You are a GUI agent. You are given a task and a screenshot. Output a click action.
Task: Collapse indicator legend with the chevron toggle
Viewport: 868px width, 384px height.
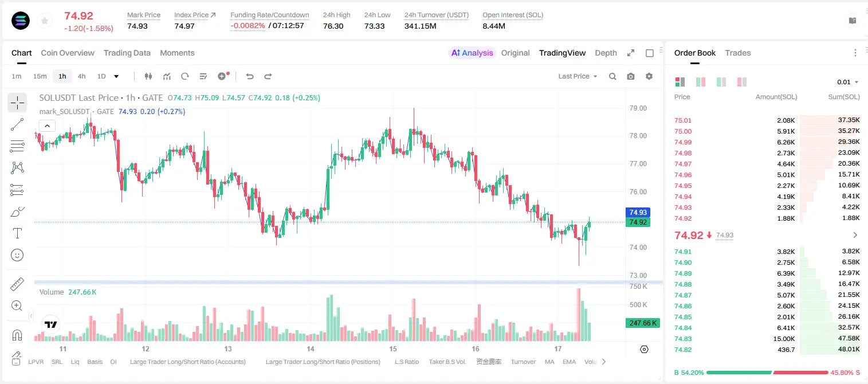click(x=47, y=126)
